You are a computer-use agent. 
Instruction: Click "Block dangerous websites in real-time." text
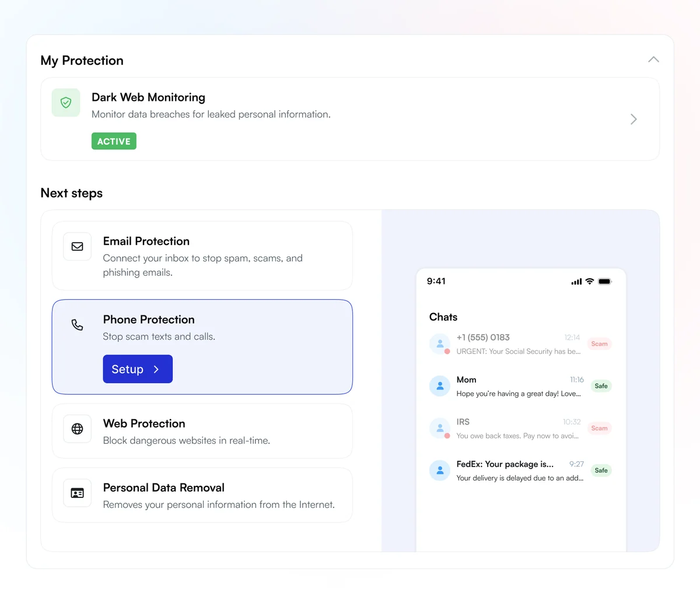point(187,441)
